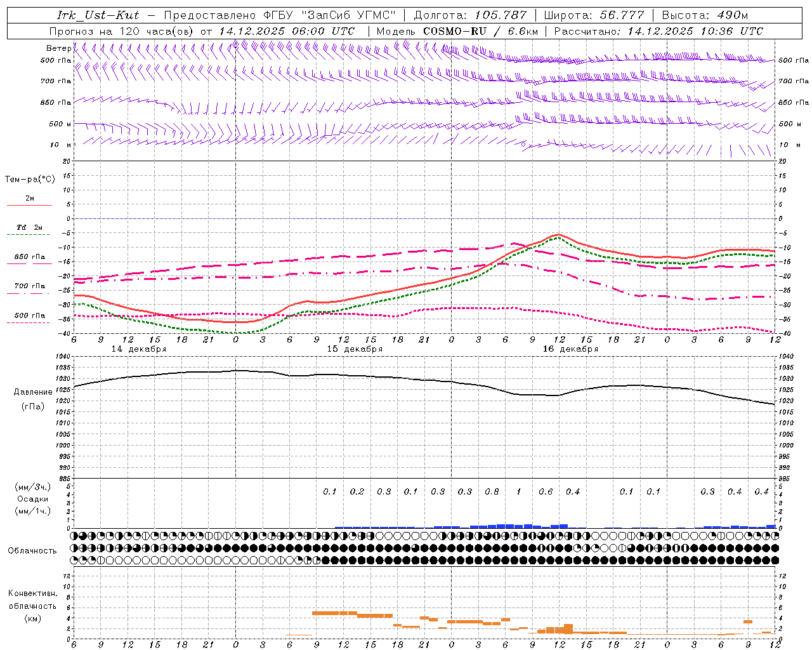Click left wind level label 500 м
The width and height of the screenshot is (812, 650).
pos(60,124)
